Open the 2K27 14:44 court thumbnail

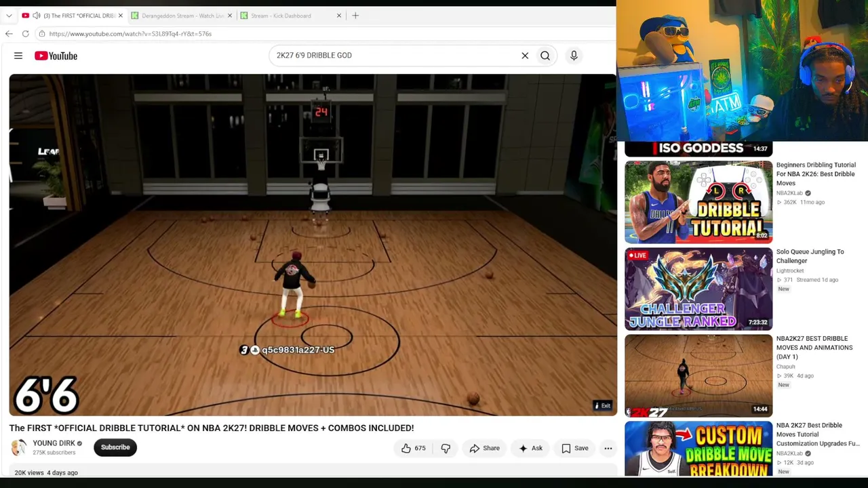pos(698,375)
